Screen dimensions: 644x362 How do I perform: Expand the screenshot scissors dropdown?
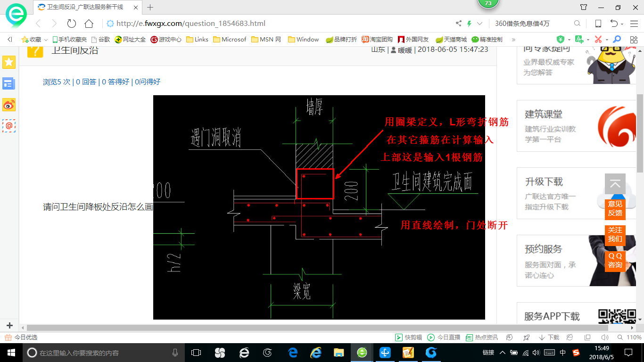607,40
